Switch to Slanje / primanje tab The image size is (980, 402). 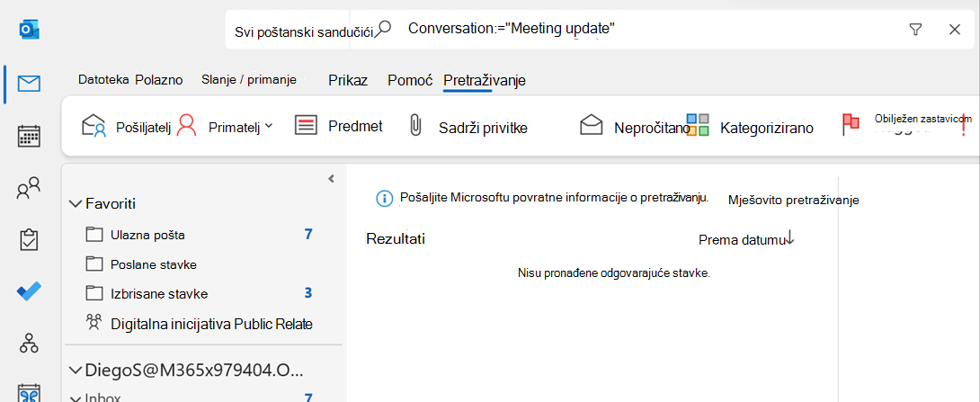coord(249,80)
